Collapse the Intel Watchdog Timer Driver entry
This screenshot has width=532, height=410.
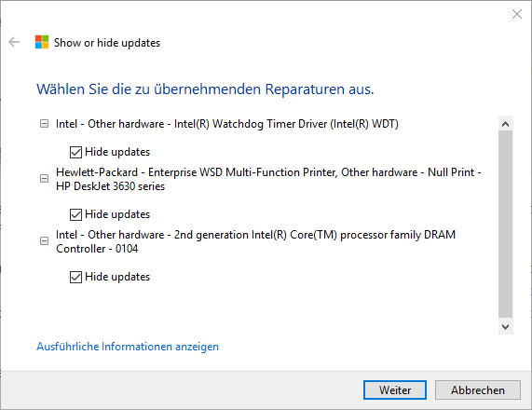point(44,124)
